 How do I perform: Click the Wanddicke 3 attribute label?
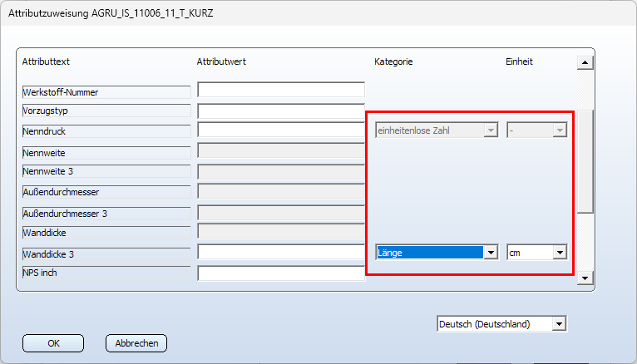[106, 254]
